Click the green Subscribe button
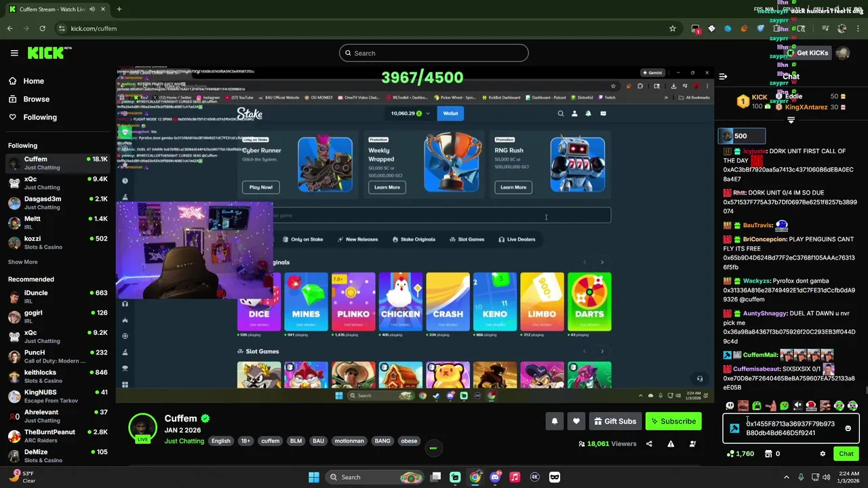 (673, 422)
